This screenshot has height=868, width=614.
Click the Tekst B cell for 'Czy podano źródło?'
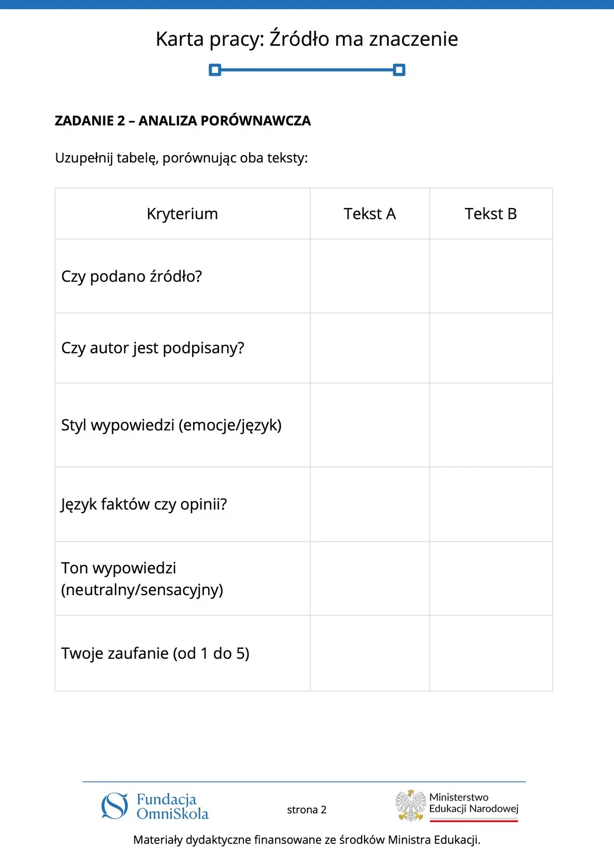point(491,276)
